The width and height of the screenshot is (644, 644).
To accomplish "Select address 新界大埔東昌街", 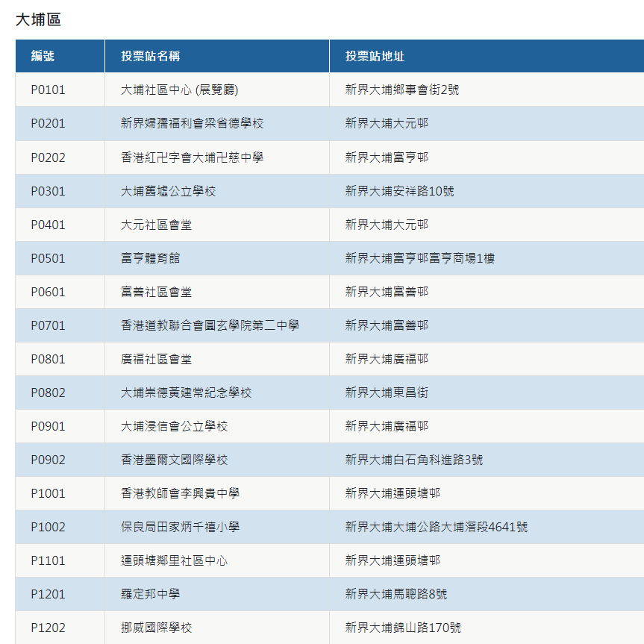I will point(387,393).
